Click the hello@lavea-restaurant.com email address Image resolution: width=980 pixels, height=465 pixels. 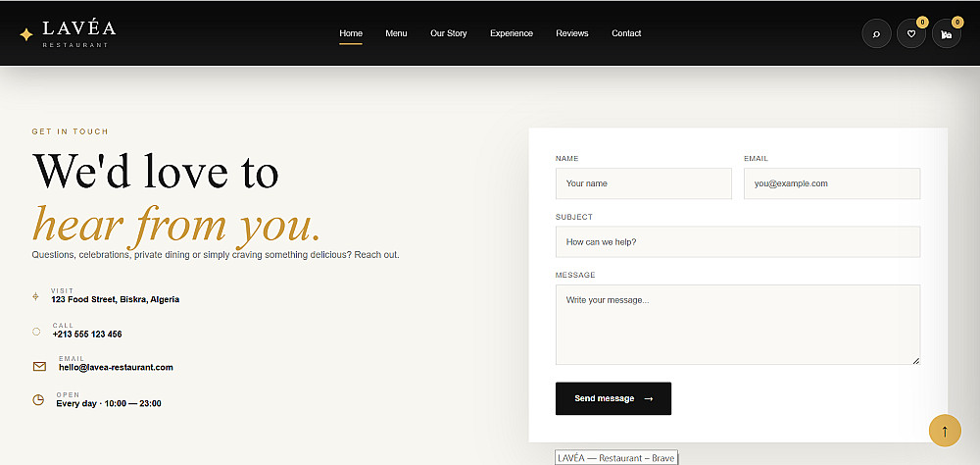[x=116, y=367]
